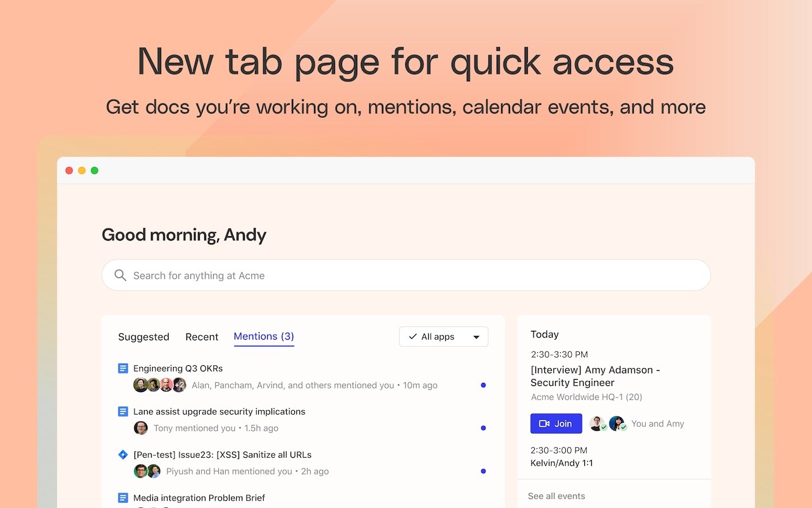This screenshot has width=812, height=508.
Task: Open the Media integration Problem Brief document
Action: [199, 498]
